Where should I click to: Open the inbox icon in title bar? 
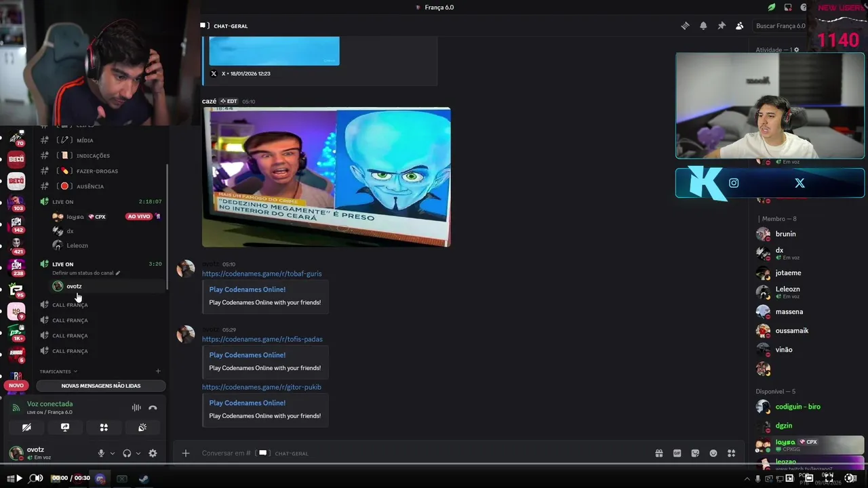(788, 7)
